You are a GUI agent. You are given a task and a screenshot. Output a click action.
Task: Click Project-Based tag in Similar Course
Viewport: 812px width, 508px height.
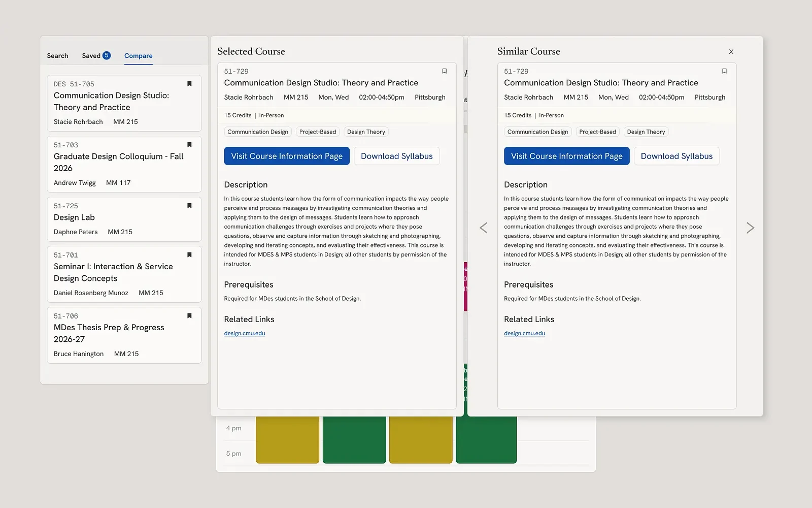click(597, 132)
